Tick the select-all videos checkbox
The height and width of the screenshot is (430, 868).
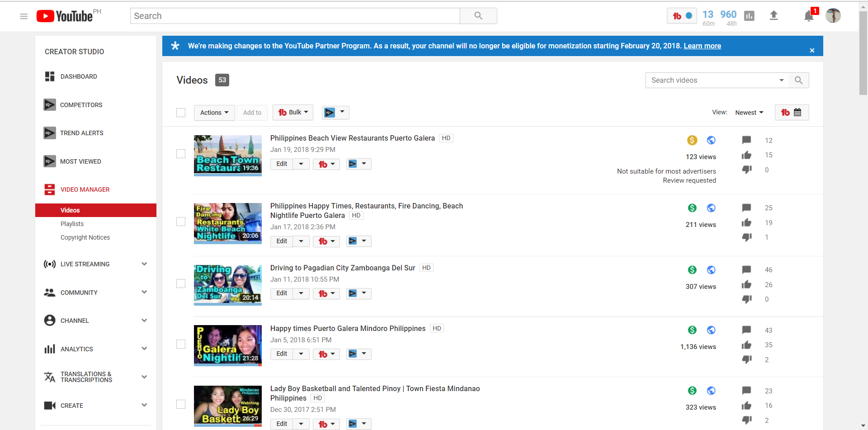[181, 113]
